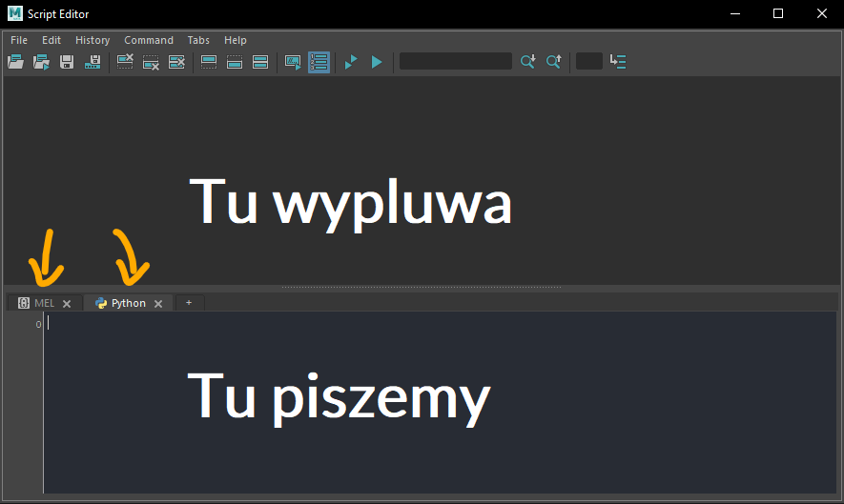Toggle Show Line Numbers icon
Viewport: 844px width, 504px height.
(x=319, y=62)
